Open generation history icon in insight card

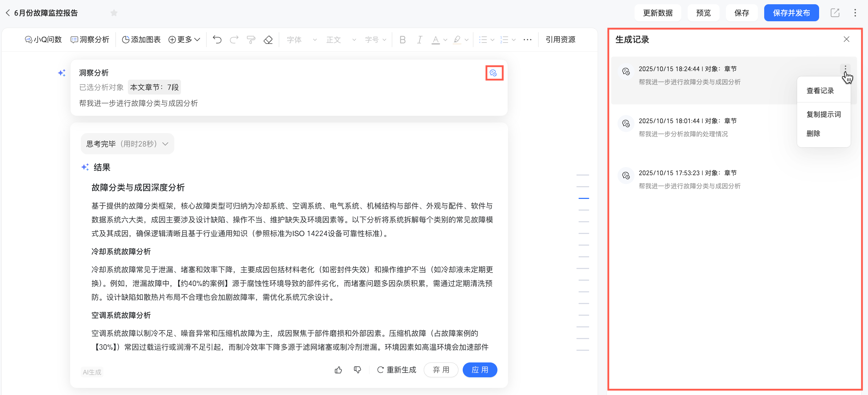(494, 73)
